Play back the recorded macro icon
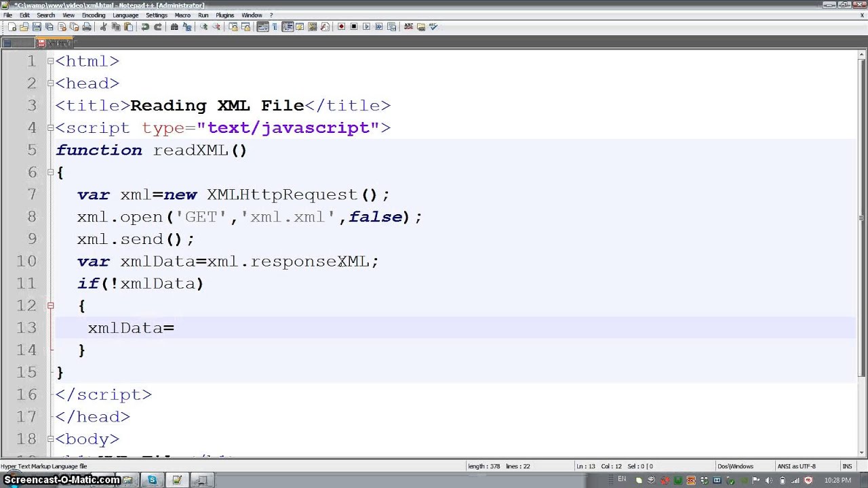 (x=366, y=27)
